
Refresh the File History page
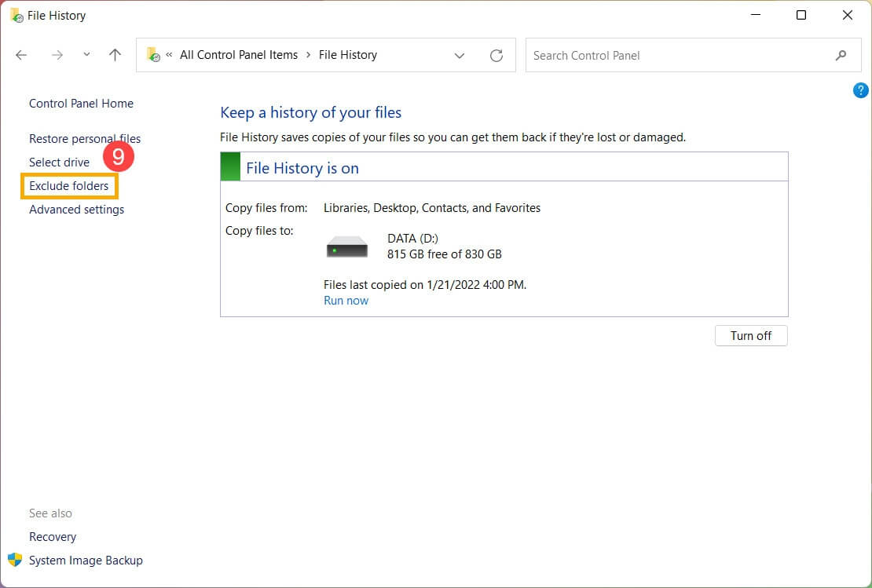coord(496,55)
